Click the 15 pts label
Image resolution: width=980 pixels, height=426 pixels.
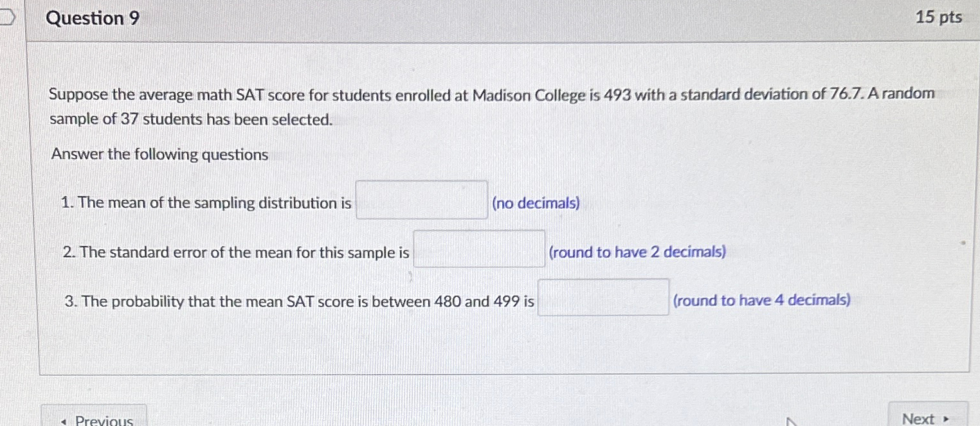pos(939,17)
